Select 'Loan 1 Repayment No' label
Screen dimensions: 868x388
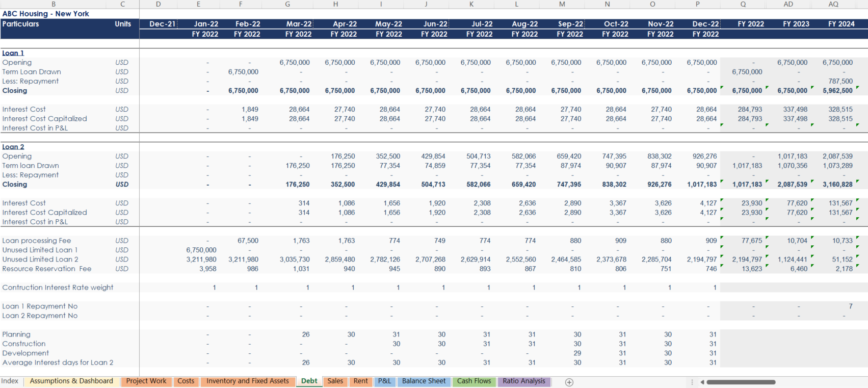[40, 306]
